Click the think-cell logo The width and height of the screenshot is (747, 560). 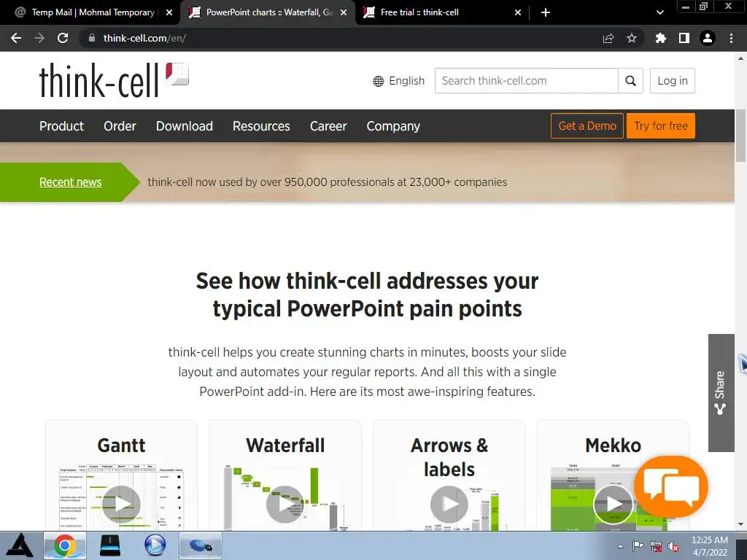114,80
